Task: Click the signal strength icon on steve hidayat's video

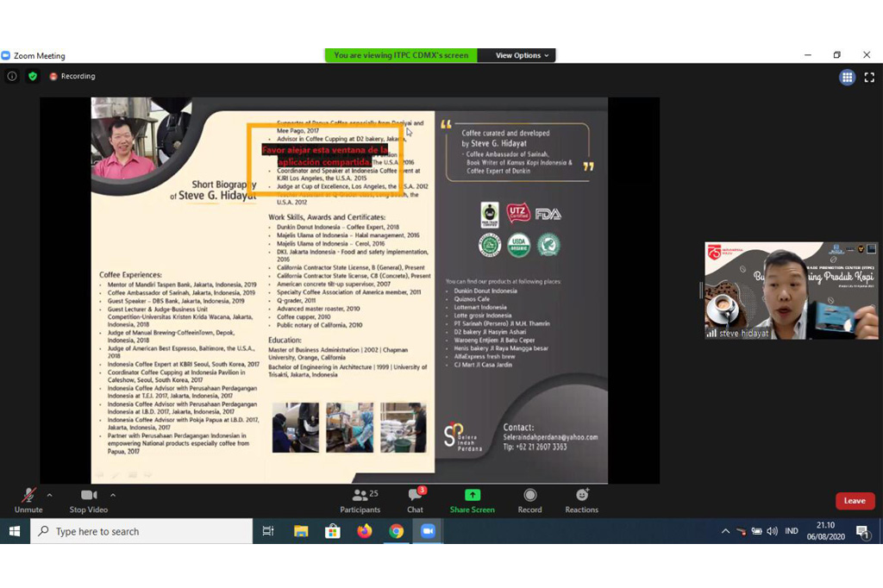Action: click(x=711, y=333)
